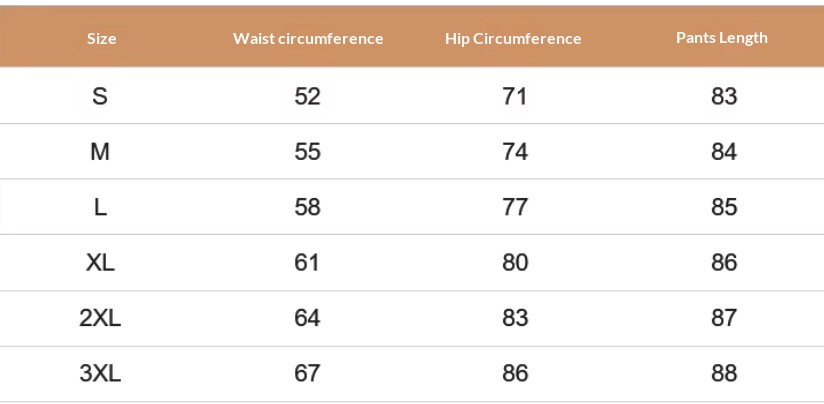Click the Hip Circumference column header
824x404 pixels.
pyautogui.click(x=513, y=39)
